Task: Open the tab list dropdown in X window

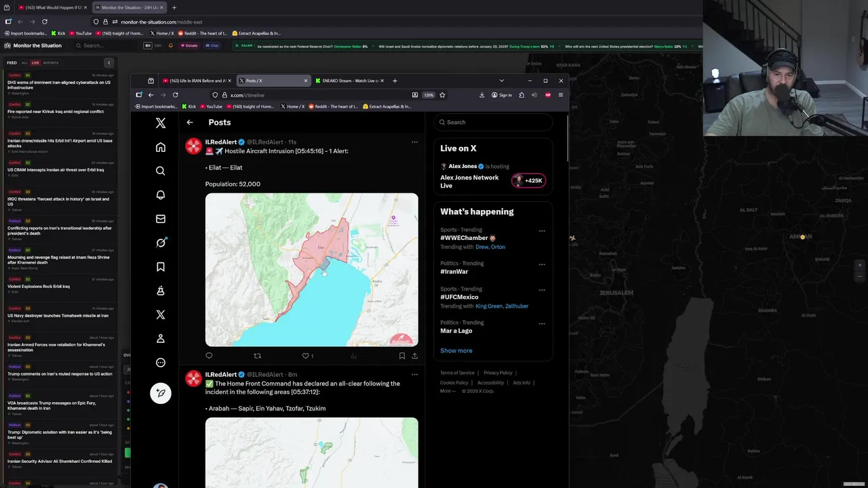Action: click(502, 81)
